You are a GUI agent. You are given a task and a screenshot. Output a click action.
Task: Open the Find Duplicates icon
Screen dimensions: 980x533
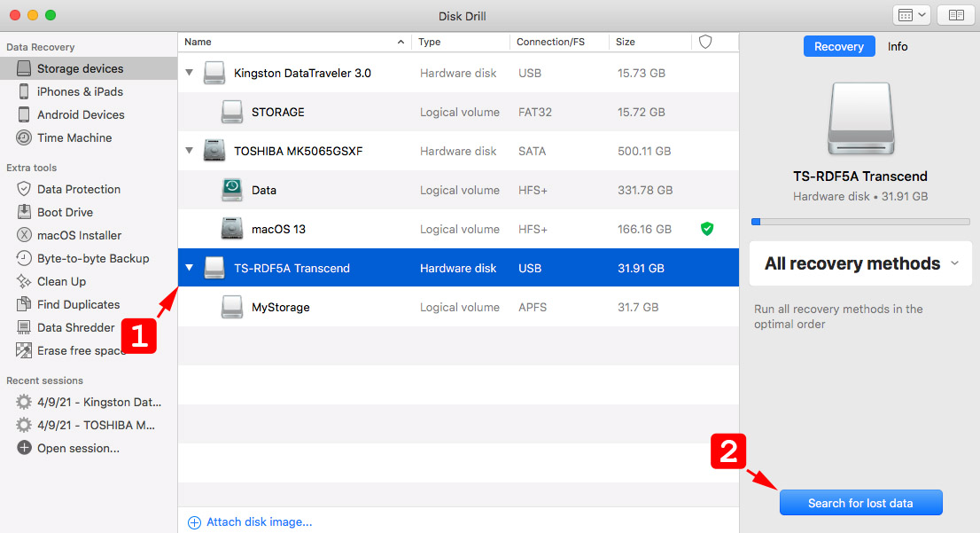point(24,304)
